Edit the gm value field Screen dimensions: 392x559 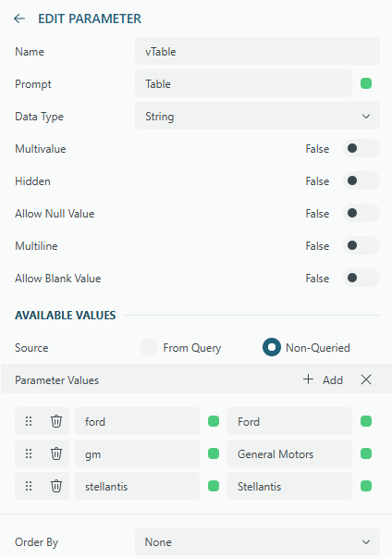click(137, 453)
